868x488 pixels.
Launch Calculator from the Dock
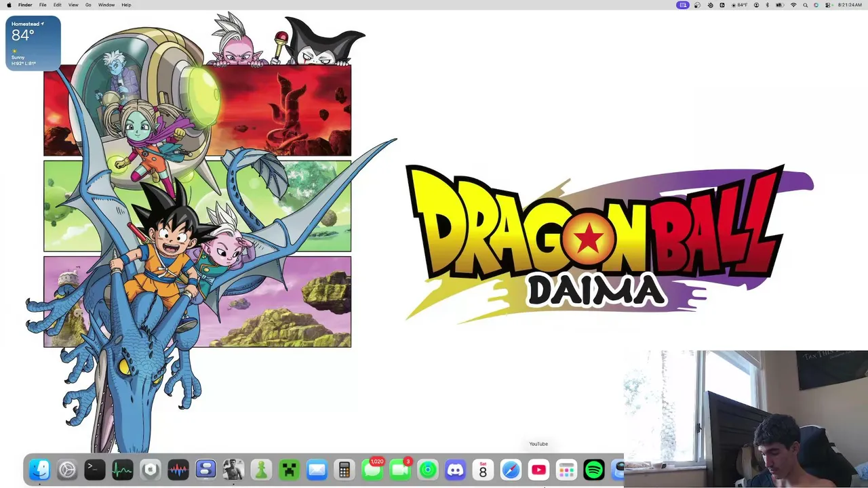[x=344, y=469]
